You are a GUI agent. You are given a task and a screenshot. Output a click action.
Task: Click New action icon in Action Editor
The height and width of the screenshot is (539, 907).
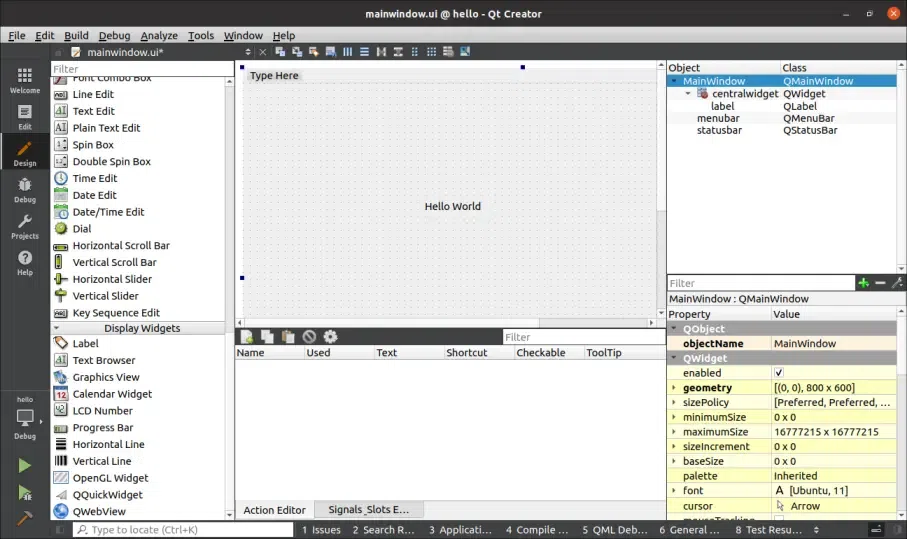point(247,337)
